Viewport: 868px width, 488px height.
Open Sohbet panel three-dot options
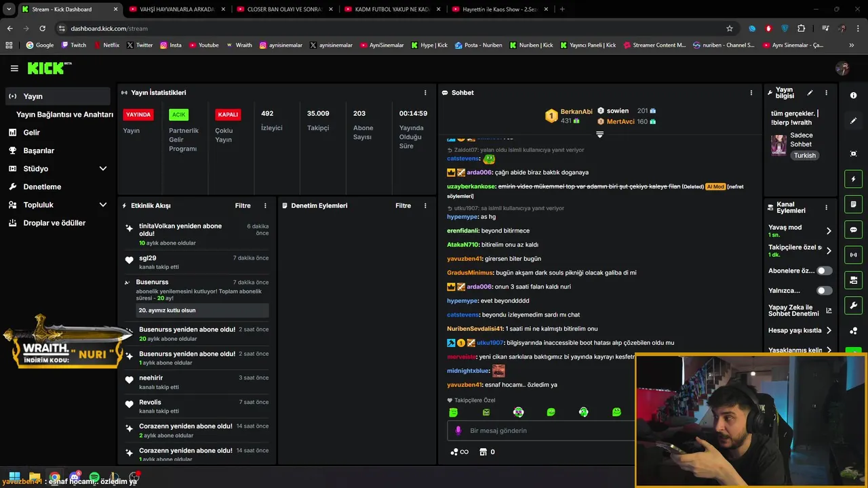751,93
